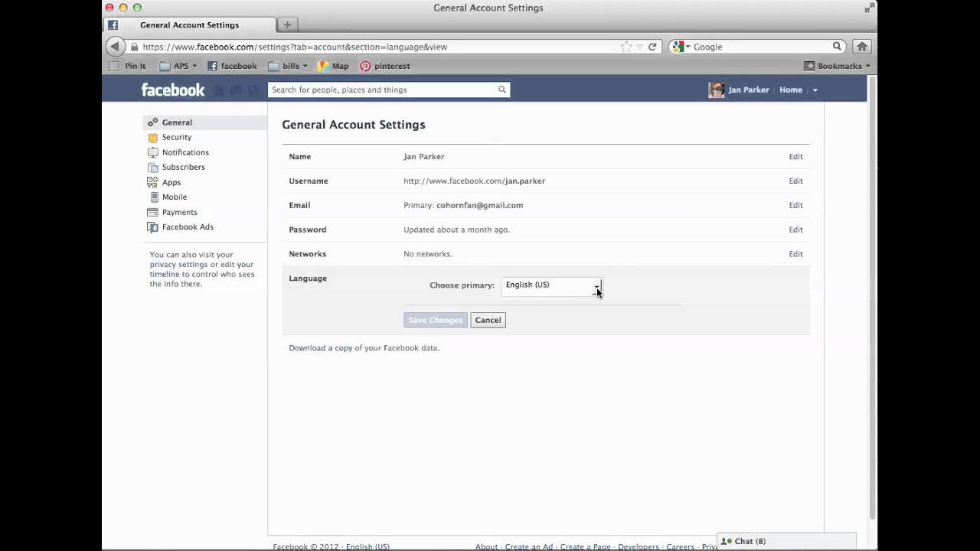Expand the APS bookmarks folder
The image size is (980, 551).
click(178, 66)
